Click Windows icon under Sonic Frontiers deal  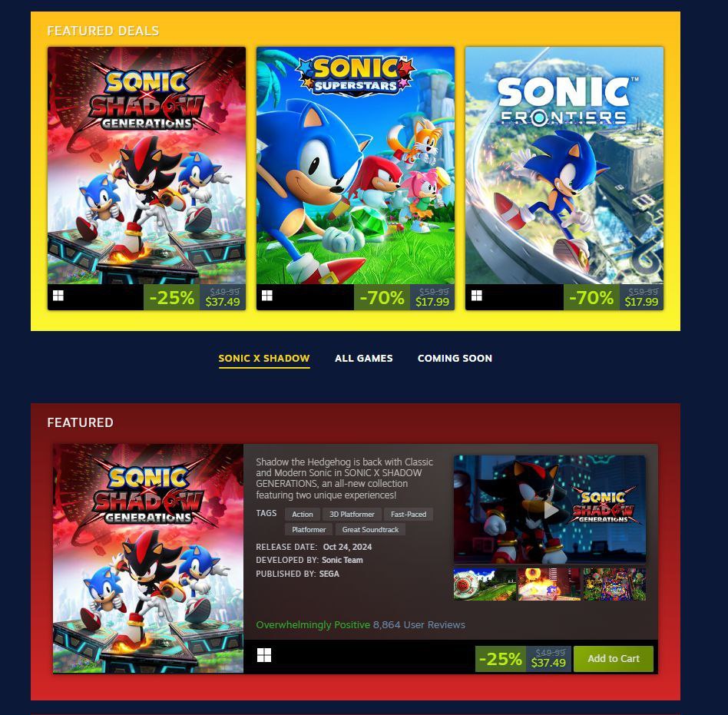click(476, 296)
